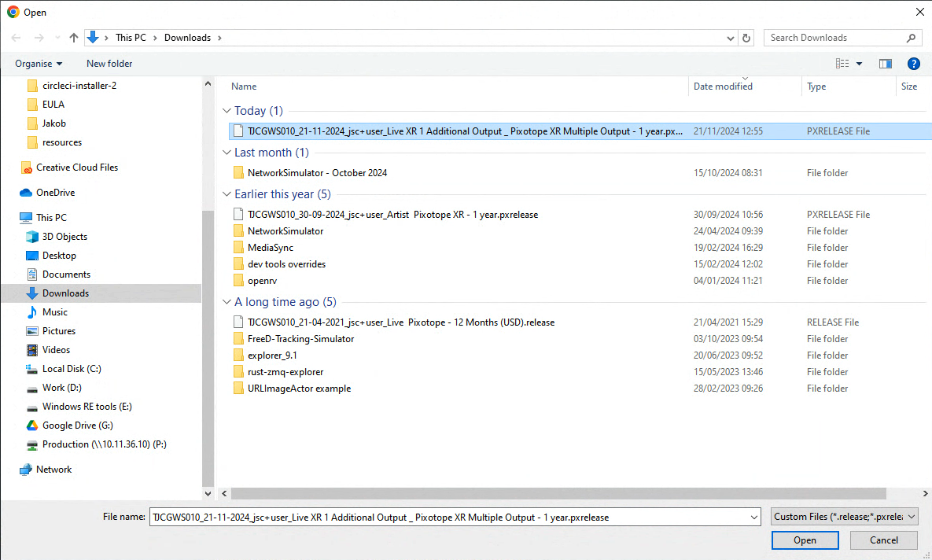The height and width of the screenshot is (560, 932).
Task: Open Desktop in the sidebar
Action: coord(59,256)
